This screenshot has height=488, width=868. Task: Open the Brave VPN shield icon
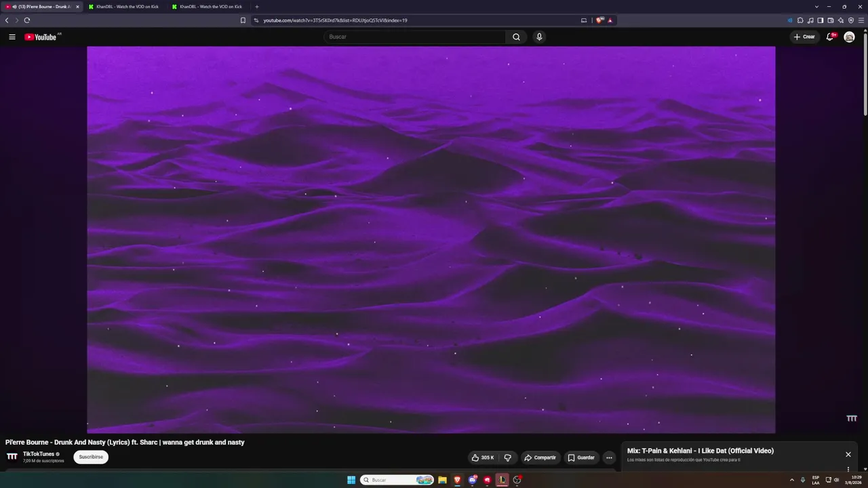[851, 20]
